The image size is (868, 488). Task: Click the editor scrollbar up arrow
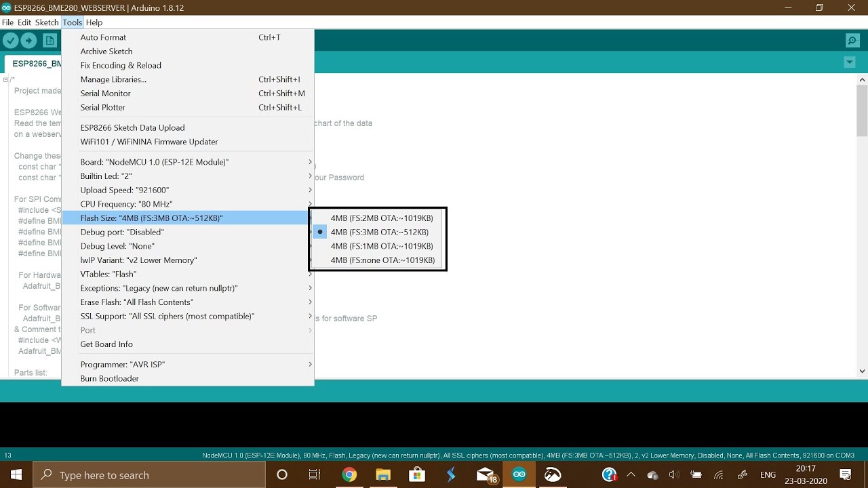tap(862, 79)
